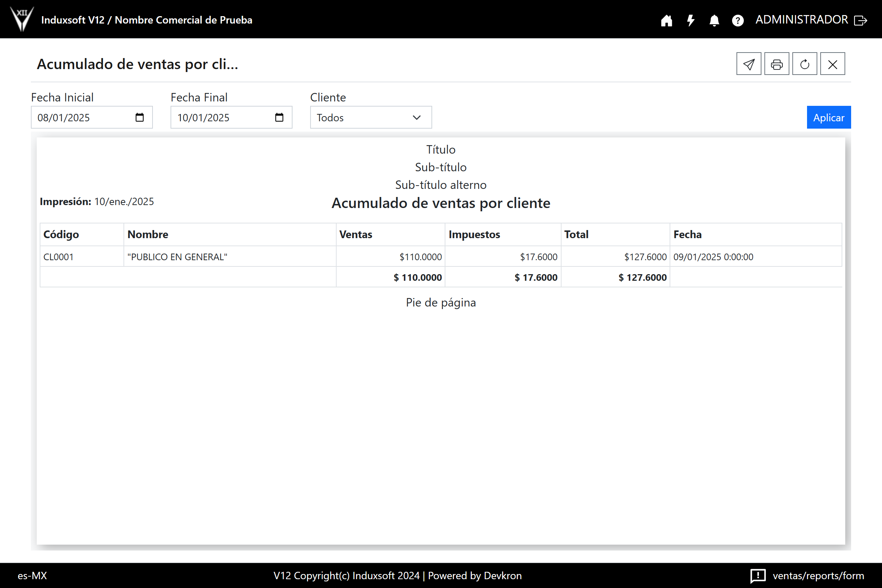Open Fecha Final calendar picker
Viewport: 882px width, 588px height.
279,117
